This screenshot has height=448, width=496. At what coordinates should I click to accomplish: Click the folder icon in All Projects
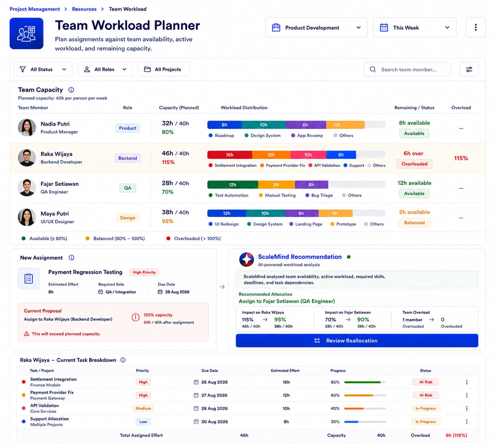coord(147,69)
